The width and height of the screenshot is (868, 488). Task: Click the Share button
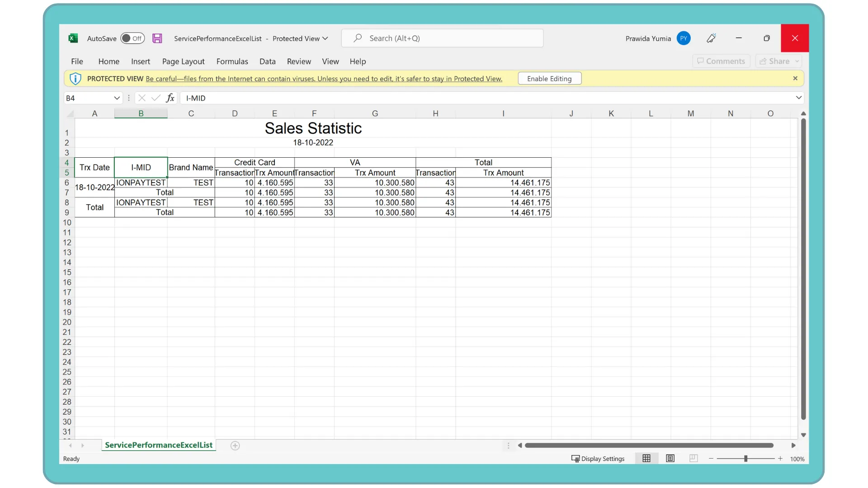(x=774, y=61)
